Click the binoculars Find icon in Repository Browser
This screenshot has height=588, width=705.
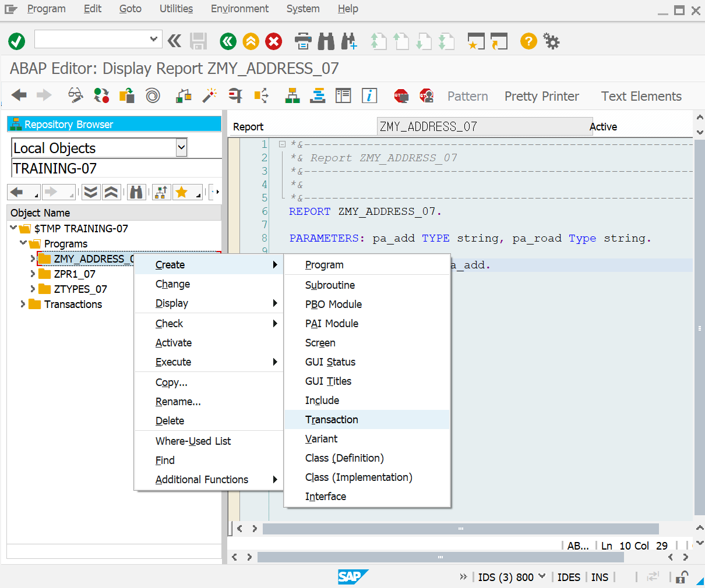(x=136, y=192)
